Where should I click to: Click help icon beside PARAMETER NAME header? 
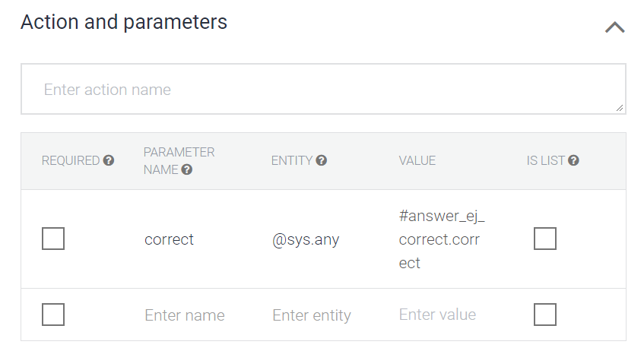[x=187, y=170]
